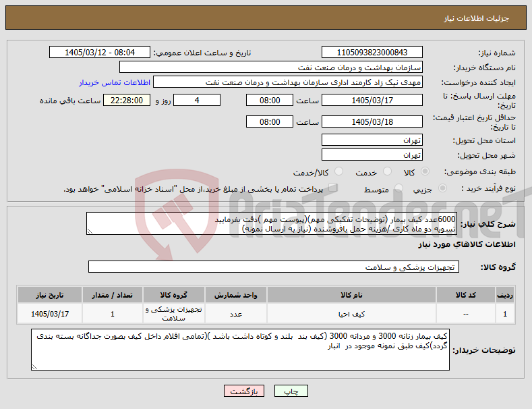Click the تعداد / مقدار column header
Viewport: 532px width, 409px height.
pos(113,295)
